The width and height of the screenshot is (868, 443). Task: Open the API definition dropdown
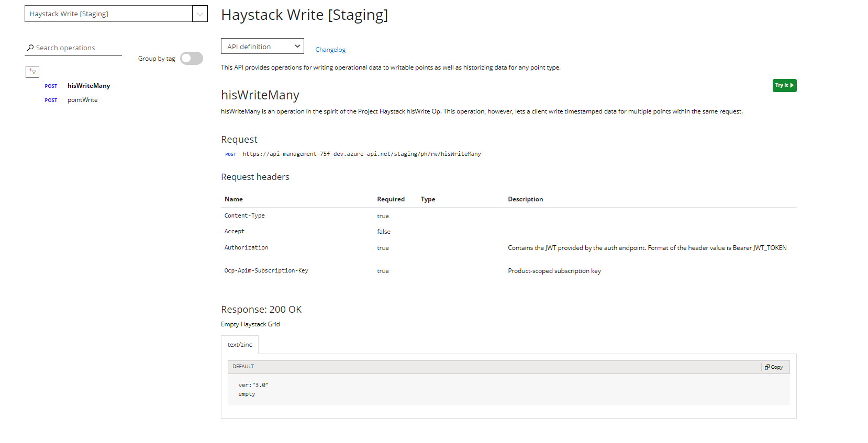tap(262, 46)
